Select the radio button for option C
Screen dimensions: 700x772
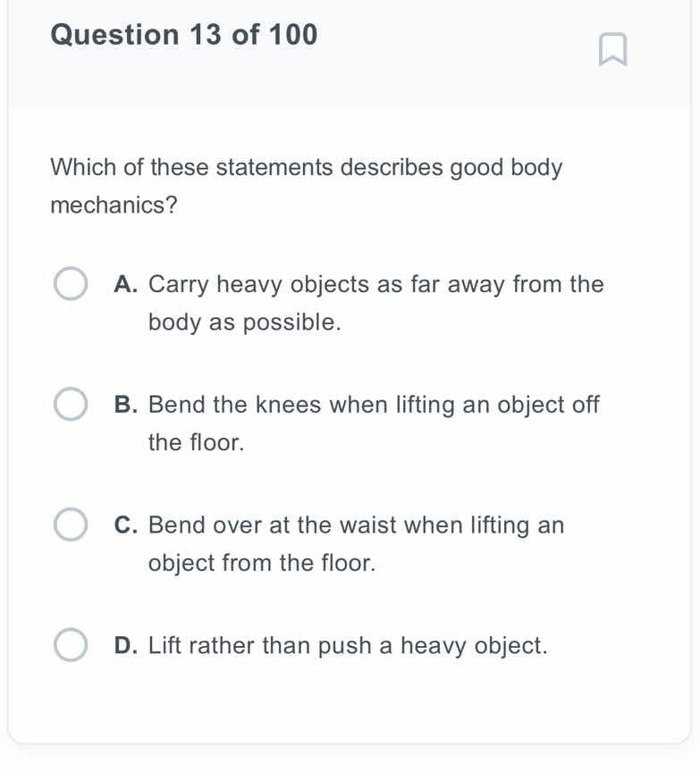(x=71, y=524)
